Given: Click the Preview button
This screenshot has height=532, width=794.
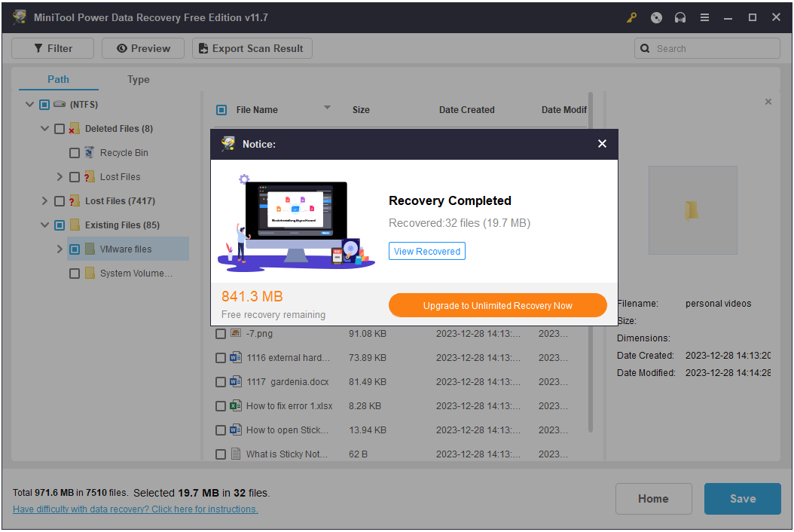Looking at the screenshot, I should click(143, 49).
